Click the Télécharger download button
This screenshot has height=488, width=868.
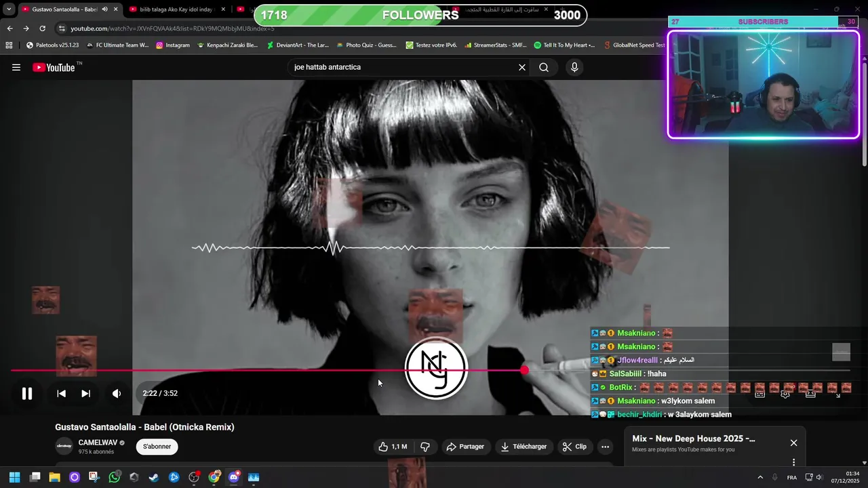524,447
